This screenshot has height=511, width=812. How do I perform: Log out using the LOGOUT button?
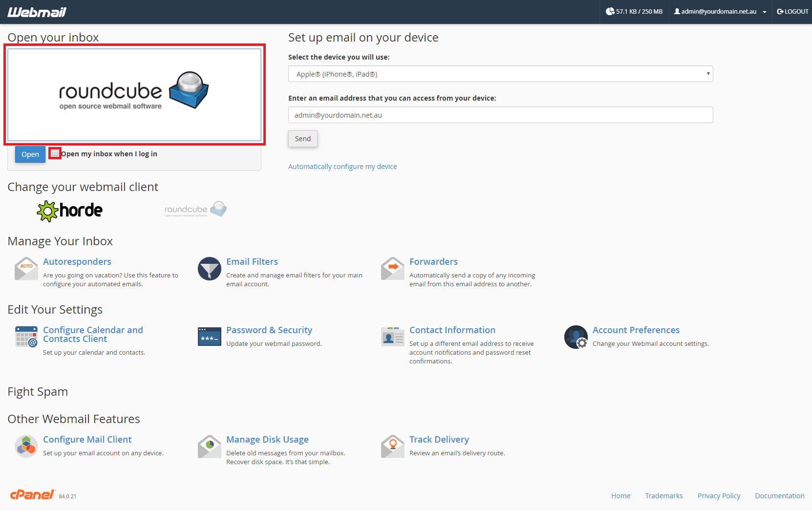point(792,12)
